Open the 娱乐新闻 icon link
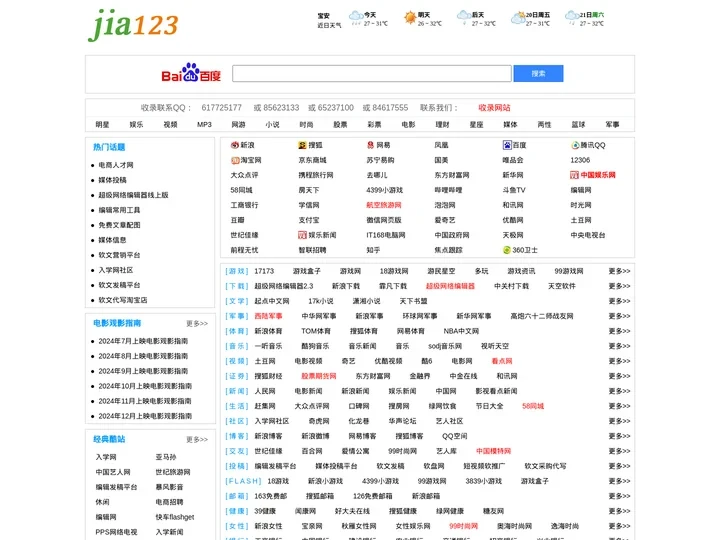Screen dimensions: 720x540 (x=302, y=235)
